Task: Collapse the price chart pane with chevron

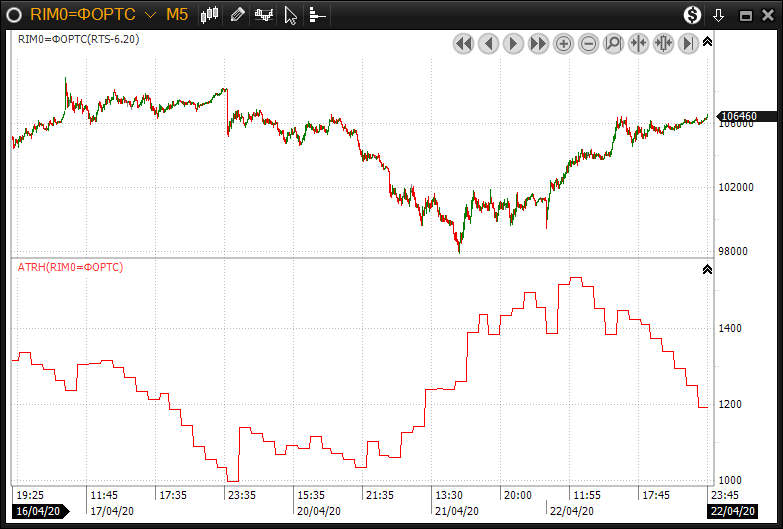Action: (707, 42)
